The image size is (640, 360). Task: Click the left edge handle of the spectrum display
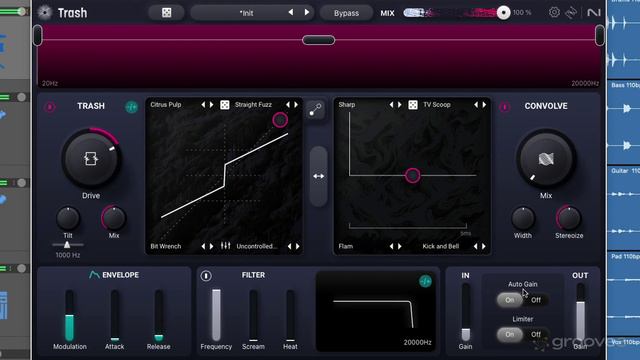pyautogui.click(x=38, y=35)
